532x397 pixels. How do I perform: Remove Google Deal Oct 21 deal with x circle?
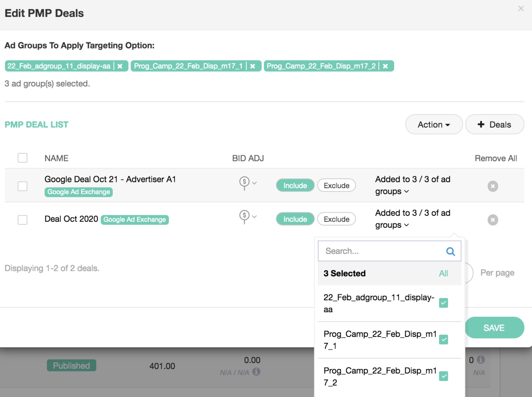point(493,186)
